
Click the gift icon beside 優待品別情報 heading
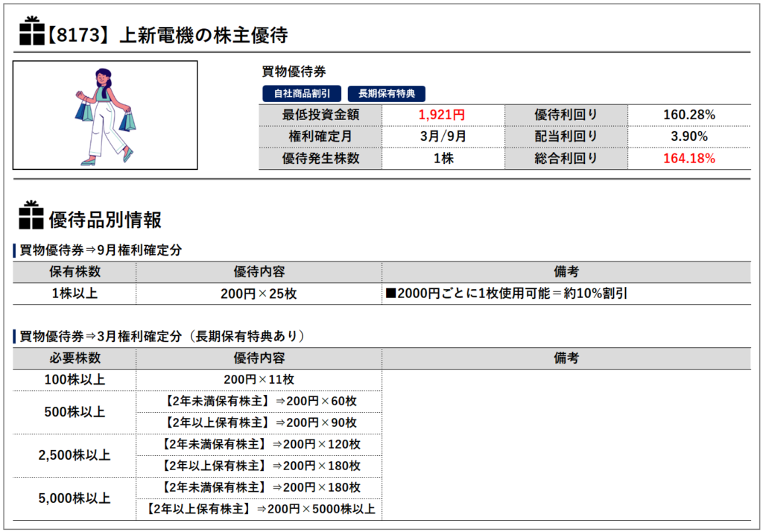click(31, 215)
